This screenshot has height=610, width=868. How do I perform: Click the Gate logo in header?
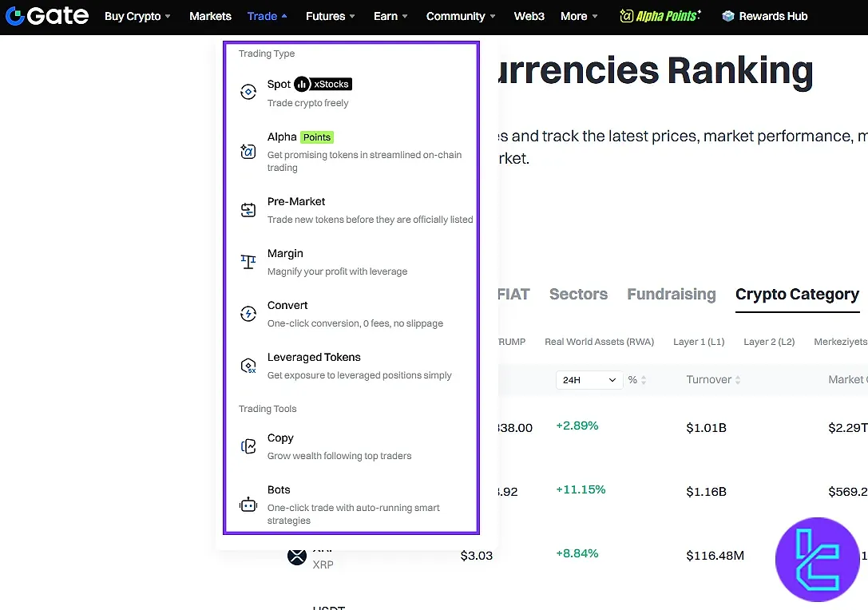(x=47, y=16)
